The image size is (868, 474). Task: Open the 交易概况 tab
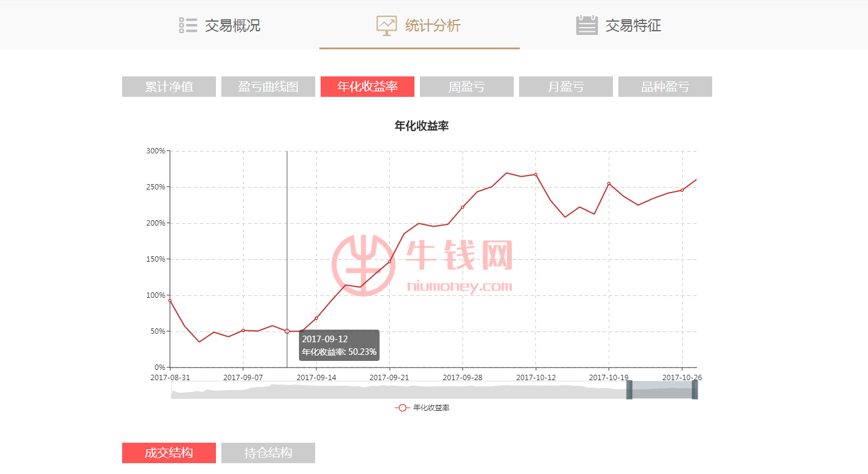point(232,26)
